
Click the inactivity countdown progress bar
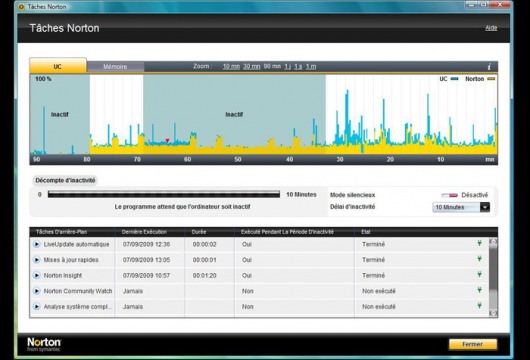pos(164,194)
